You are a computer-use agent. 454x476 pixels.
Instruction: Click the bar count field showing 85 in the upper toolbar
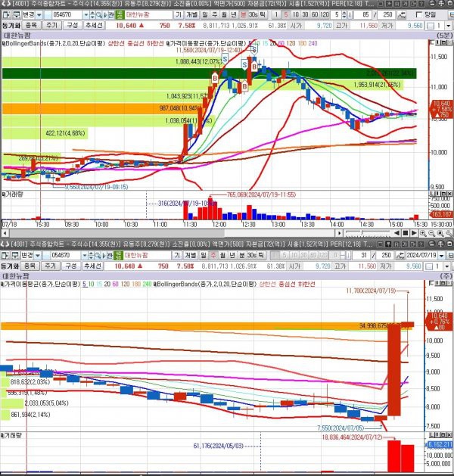click(363, 14)
